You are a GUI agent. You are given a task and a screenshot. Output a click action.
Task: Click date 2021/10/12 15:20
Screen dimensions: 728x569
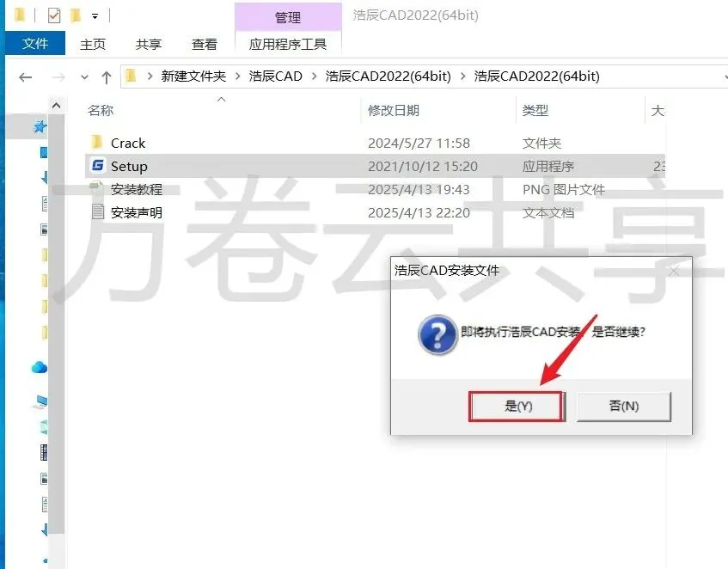tap(423, 167)
